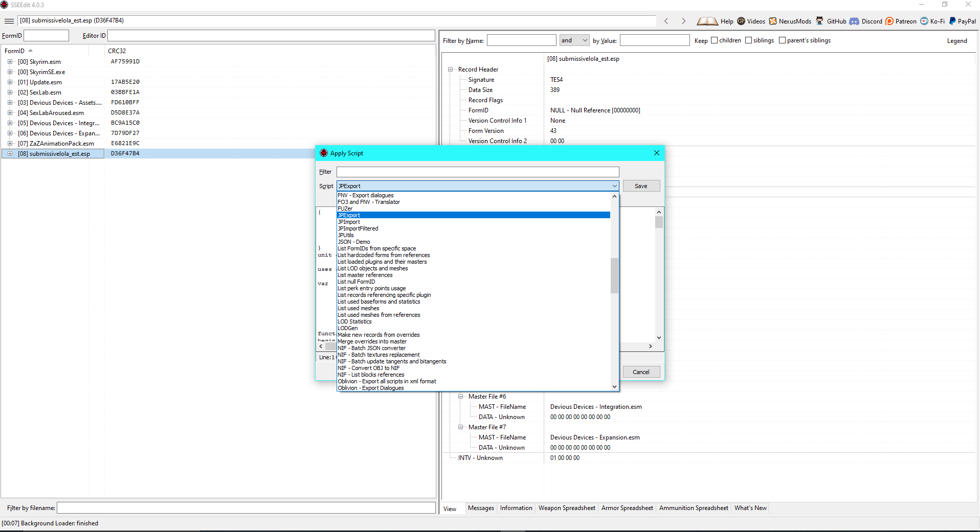
Task: Switch to the Information tab
Action: point(516,508)
